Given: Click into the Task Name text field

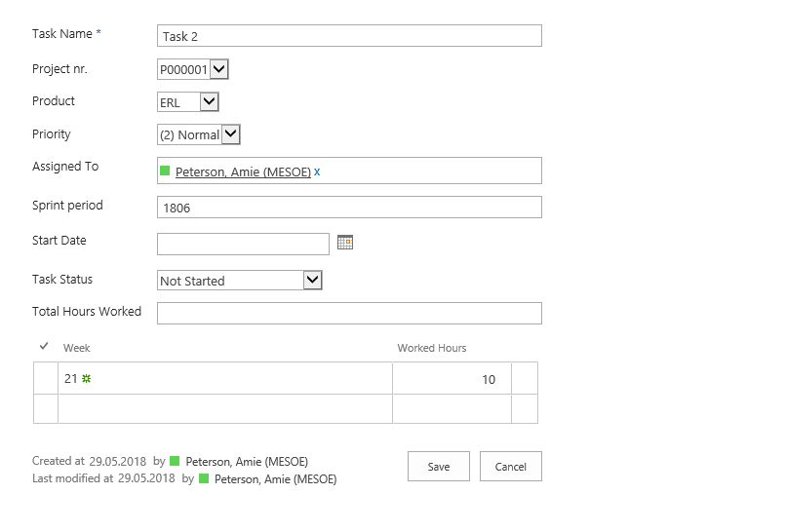Looking at the screenshot, I should 349,36.
